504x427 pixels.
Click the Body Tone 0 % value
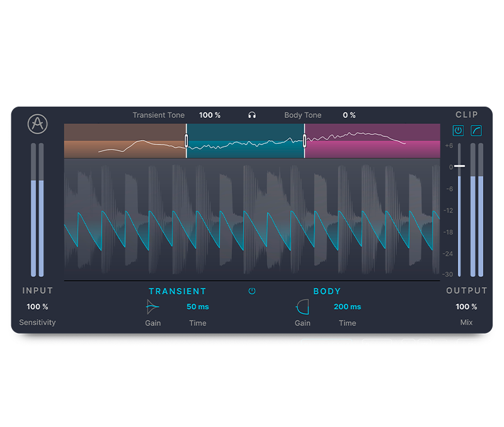(x=349, y=115)
